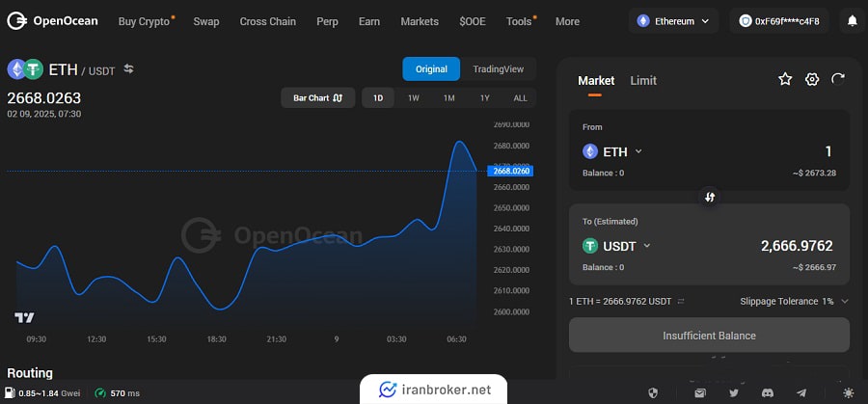
Task: Click estimated amount 2,666.9762
Action: (797, 246)
